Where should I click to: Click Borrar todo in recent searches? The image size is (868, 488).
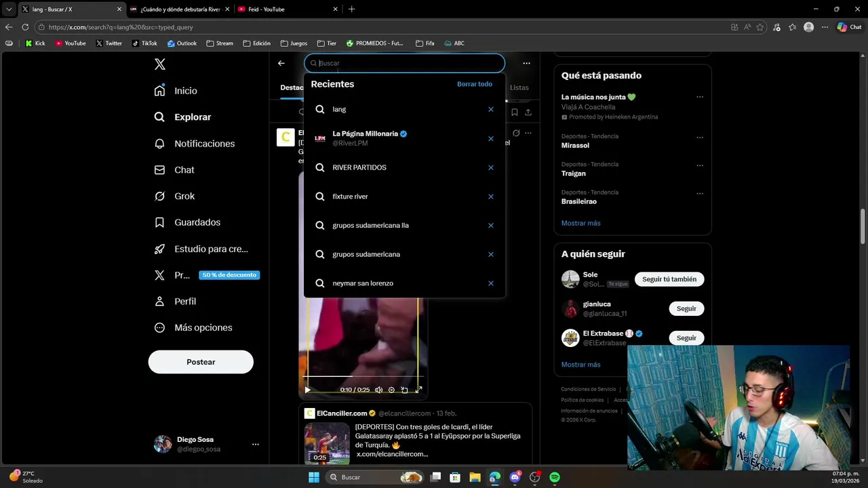tap(475, 84)
